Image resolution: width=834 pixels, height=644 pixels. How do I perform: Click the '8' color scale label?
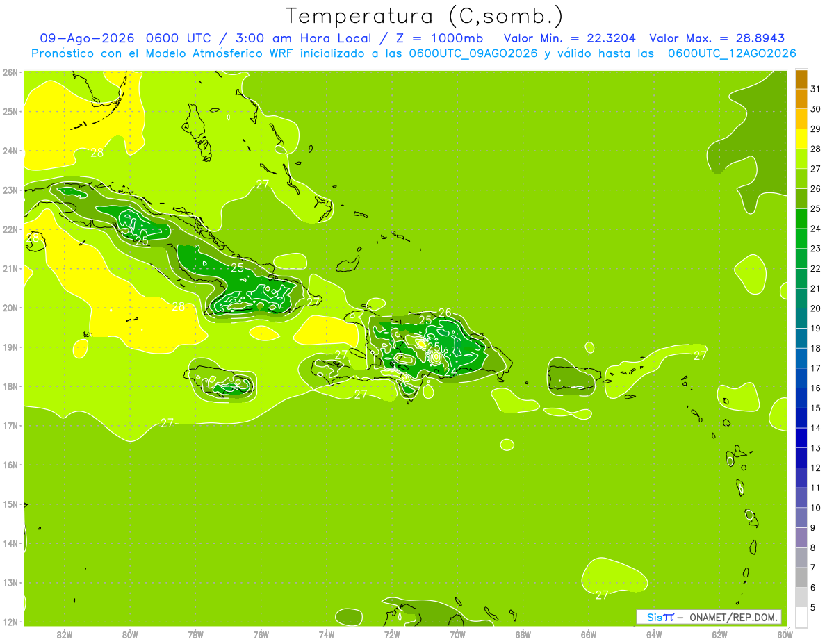coord(813,547)
